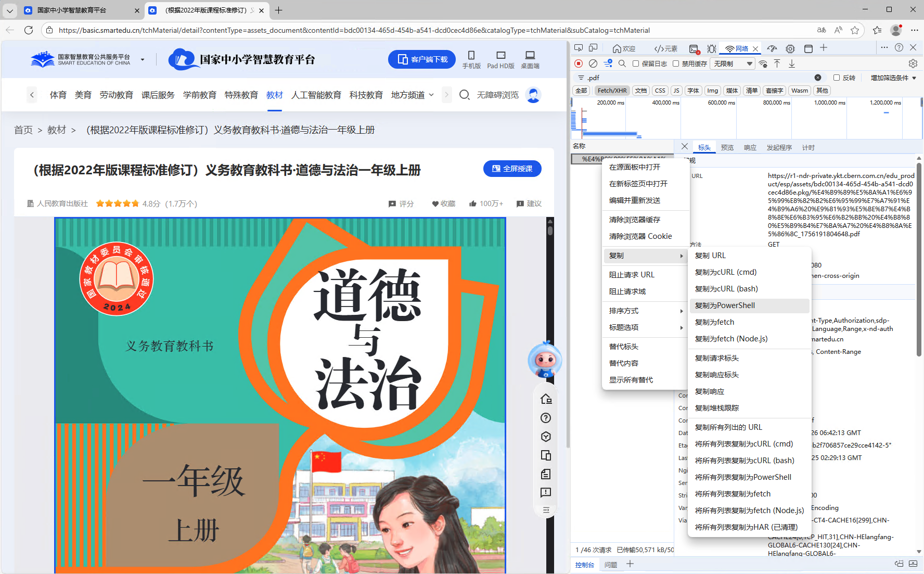Open the network settings gear icon
This screenshot has height=574, width=924.
[x=913, y=63]
